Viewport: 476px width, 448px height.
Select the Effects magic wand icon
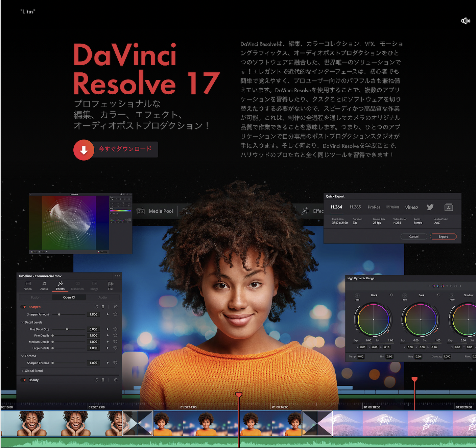[x=60, y=284]
